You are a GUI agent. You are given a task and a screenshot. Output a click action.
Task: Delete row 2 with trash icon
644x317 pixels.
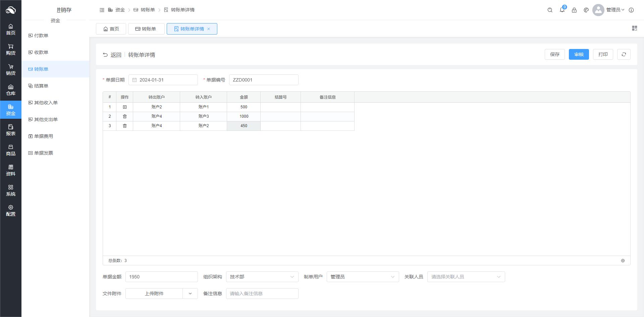pos(124,116)
